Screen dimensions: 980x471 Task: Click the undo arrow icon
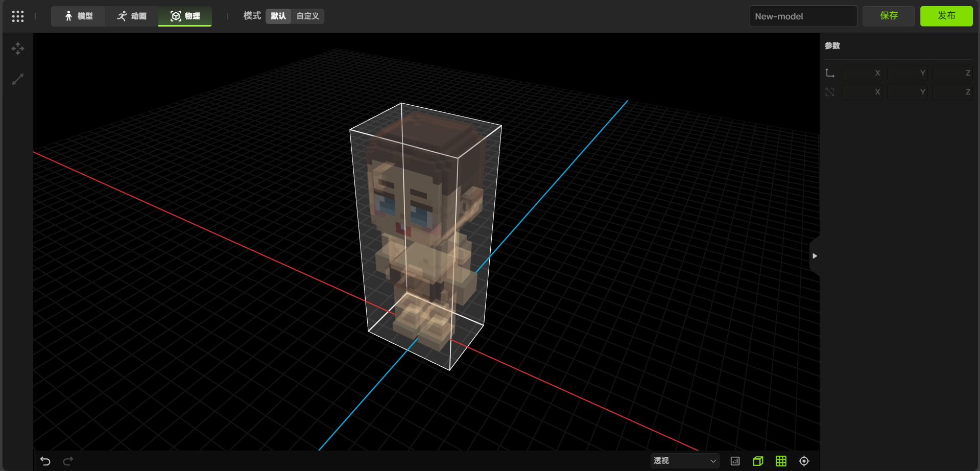[45, 461]
